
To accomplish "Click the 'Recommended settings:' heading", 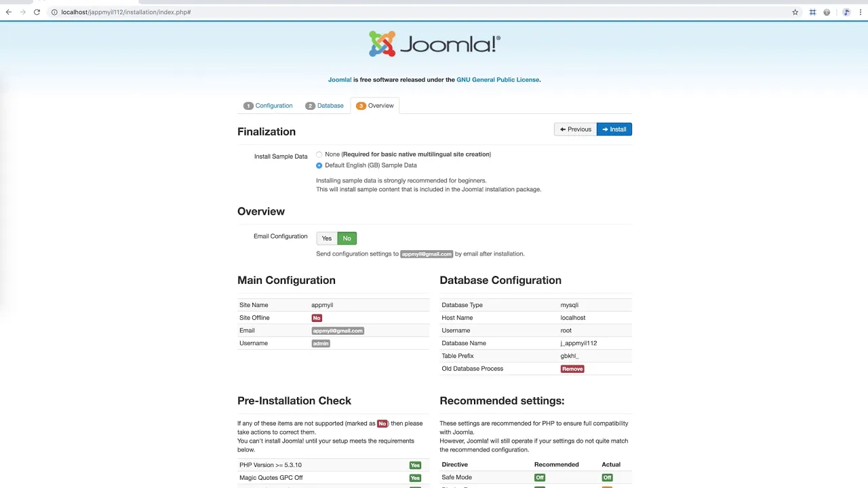I will (x=502, y=401).
